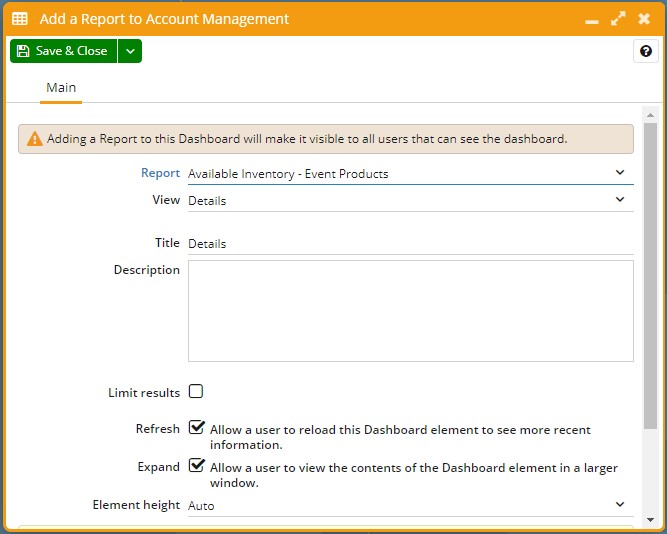This screenshot has width=667, height=534.
Task: Click the blue Report field label link
Action: point(160,173)
